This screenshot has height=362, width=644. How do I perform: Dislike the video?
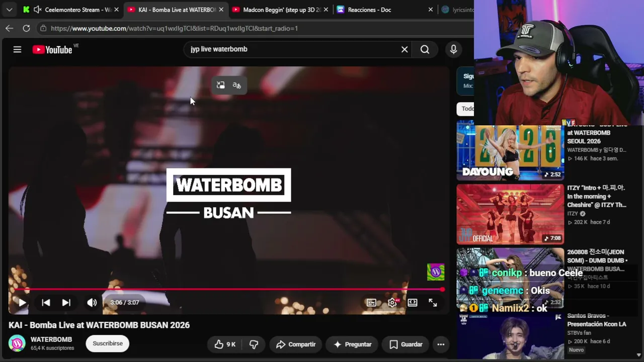point(254,344)
